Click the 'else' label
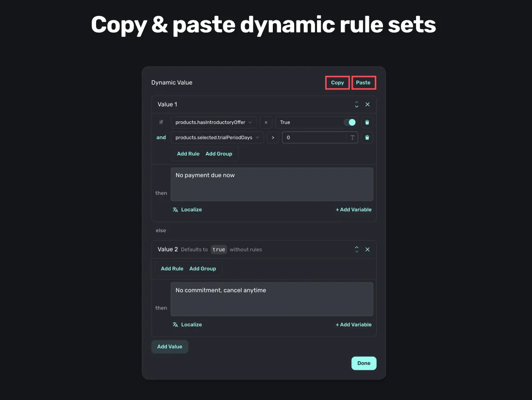This screenshot has height=400, width=532. pos(161,231)
